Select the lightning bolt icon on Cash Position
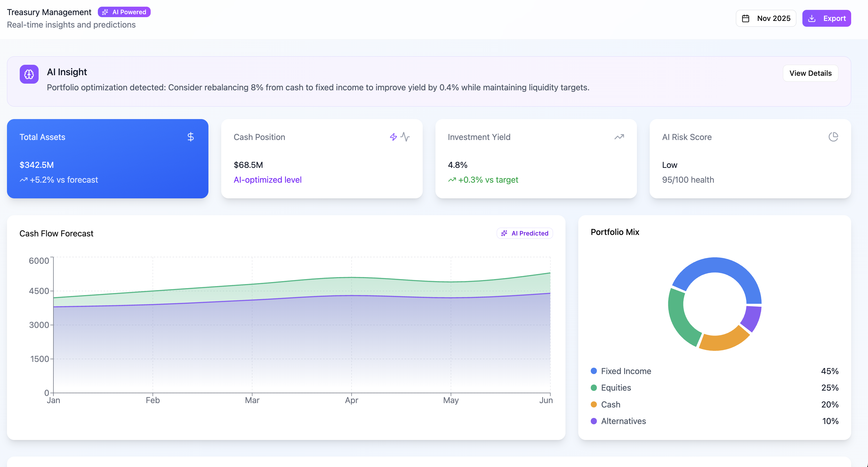The image size is (868, 467). point(393,137)
